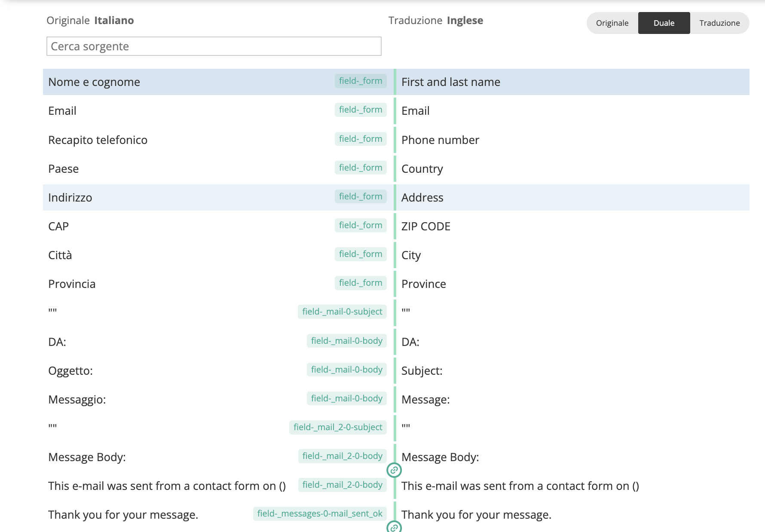Edit the 'DA:' translation text
The image size is (765, 532).
410,342
